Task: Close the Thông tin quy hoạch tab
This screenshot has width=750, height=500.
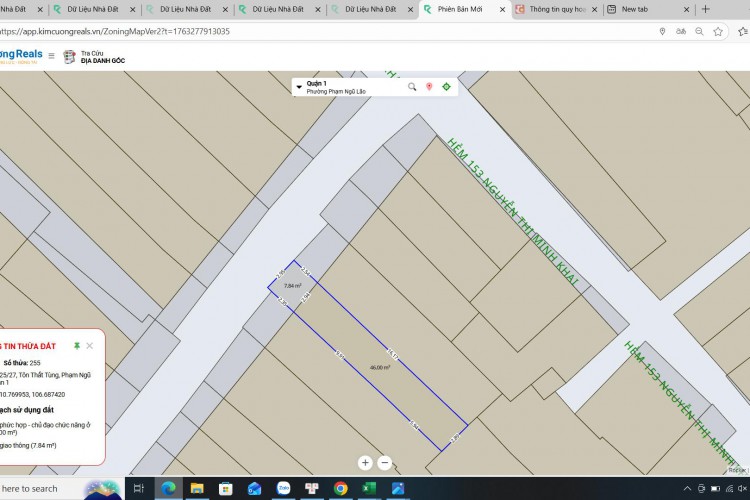Action: click(594, 10)
